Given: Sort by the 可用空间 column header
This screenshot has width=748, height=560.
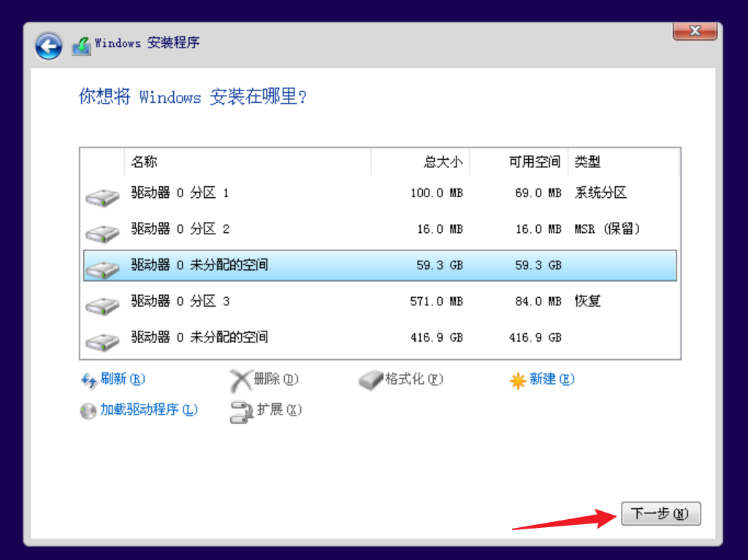Looking at the screenshot, I should [x=519, y=161].
